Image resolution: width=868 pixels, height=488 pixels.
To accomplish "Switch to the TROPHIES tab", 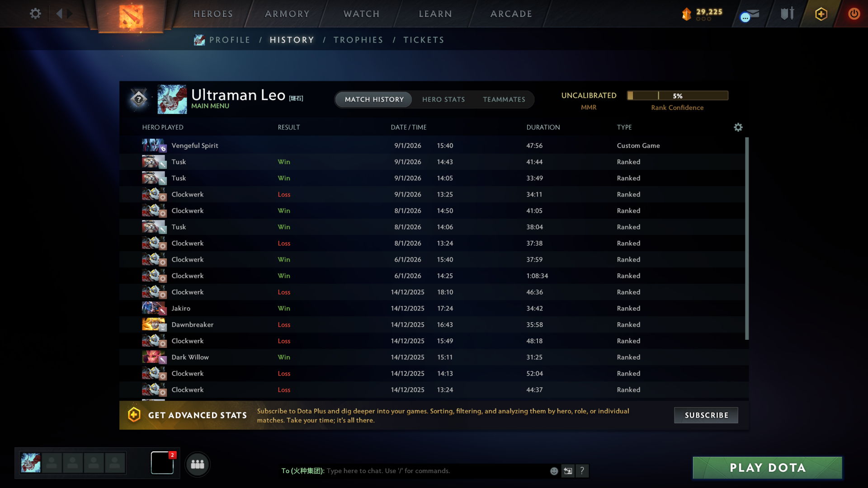I will (358, 40).
